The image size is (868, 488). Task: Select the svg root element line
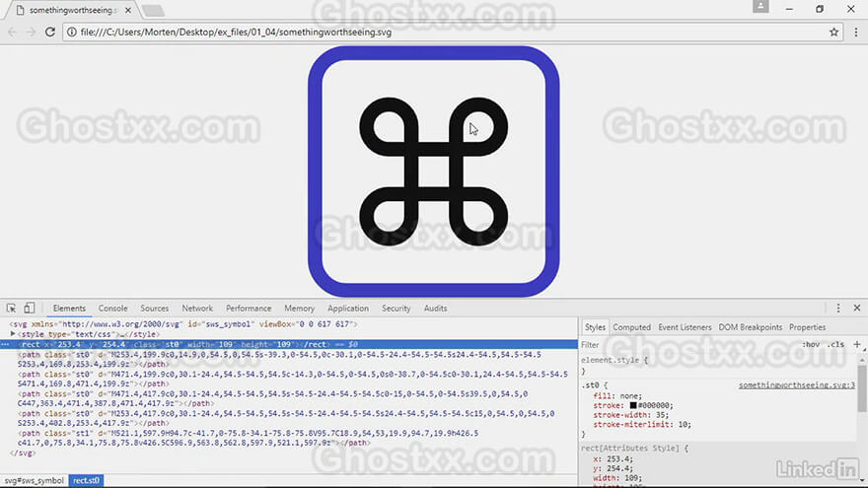(x=183, y=324)
